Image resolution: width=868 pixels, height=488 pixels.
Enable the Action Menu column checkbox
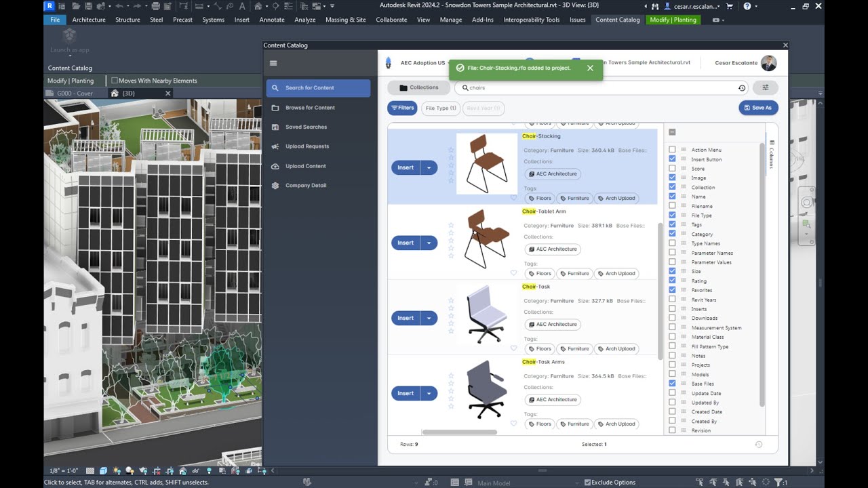672,150
